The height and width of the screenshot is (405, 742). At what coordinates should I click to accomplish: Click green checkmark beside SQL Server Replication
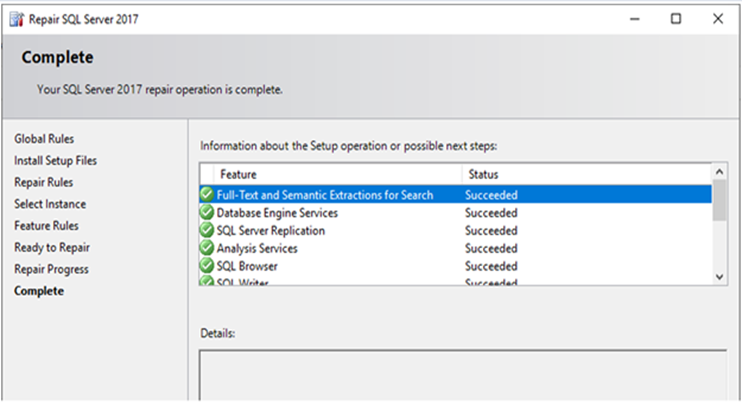click(x=207, y=231)
